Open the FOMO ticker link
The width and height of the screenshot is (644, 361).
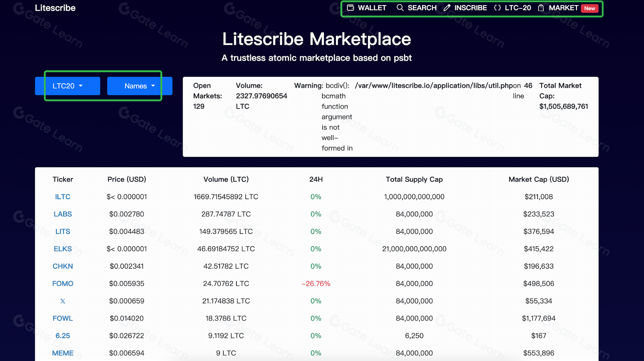click(x=62, y=283)
